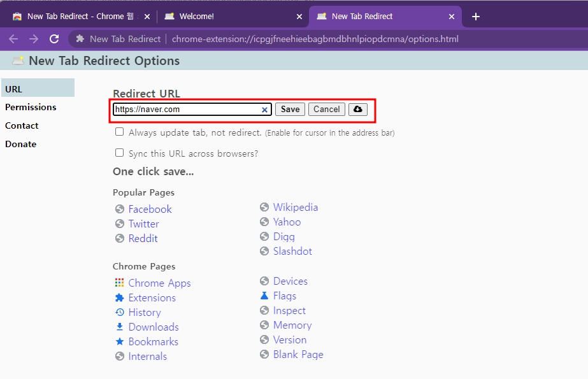
Task: Click the colorful Chrome Apps grid icon
Action: coord(120,283)
